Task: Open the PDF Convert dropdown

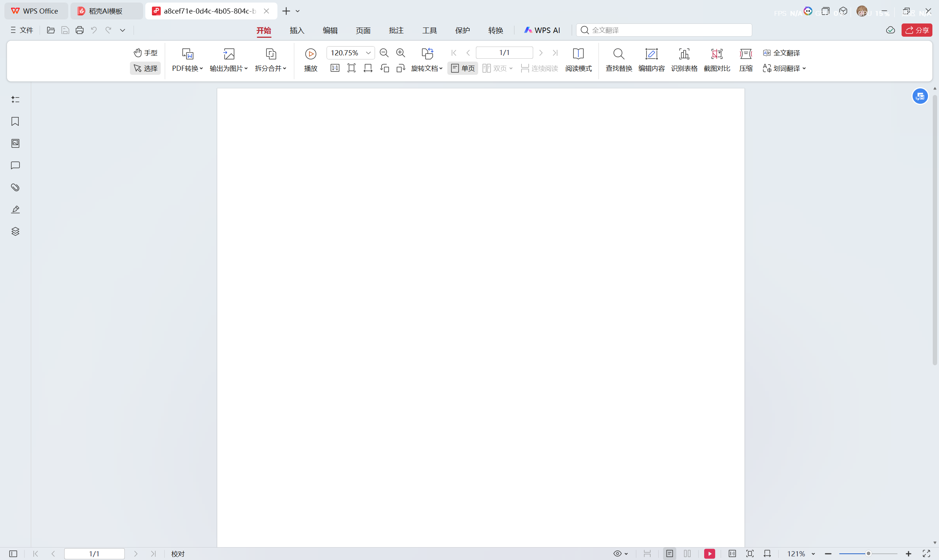Action: tap(187, 68)
